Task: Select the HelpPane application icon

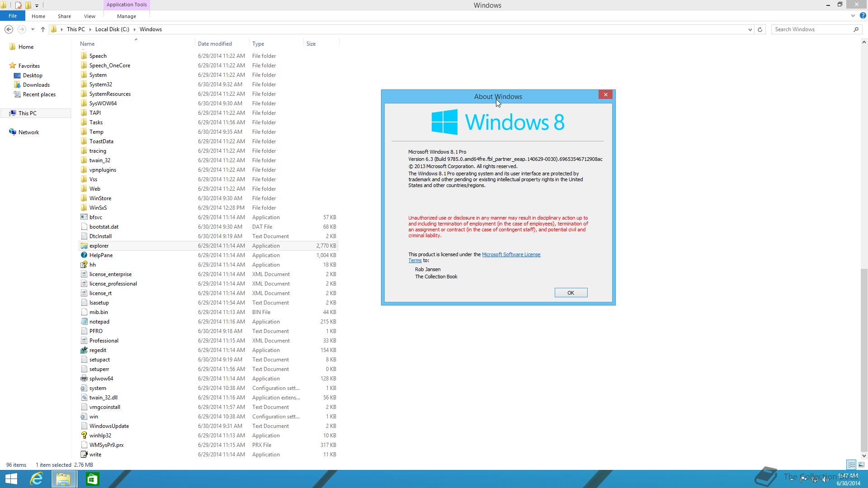Action: point(84,255)
